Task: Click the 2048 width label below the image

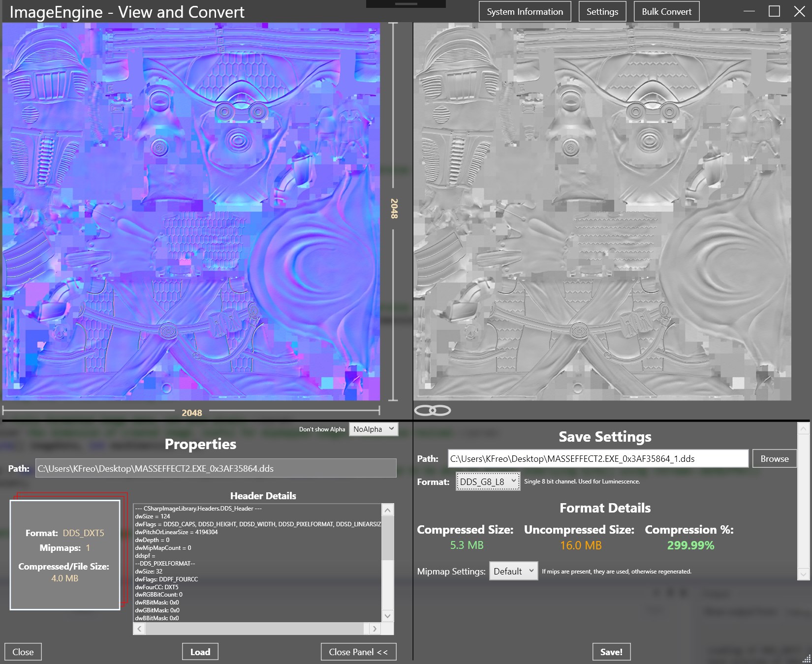Action: (192, 413)
